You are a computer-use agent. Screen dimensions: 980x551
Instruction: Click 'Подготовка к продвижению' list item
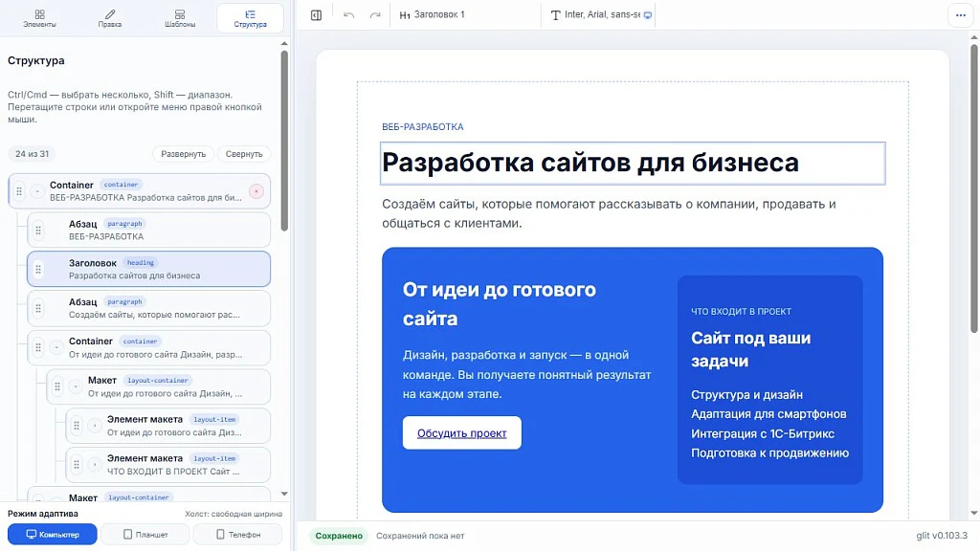coord(769,452)
